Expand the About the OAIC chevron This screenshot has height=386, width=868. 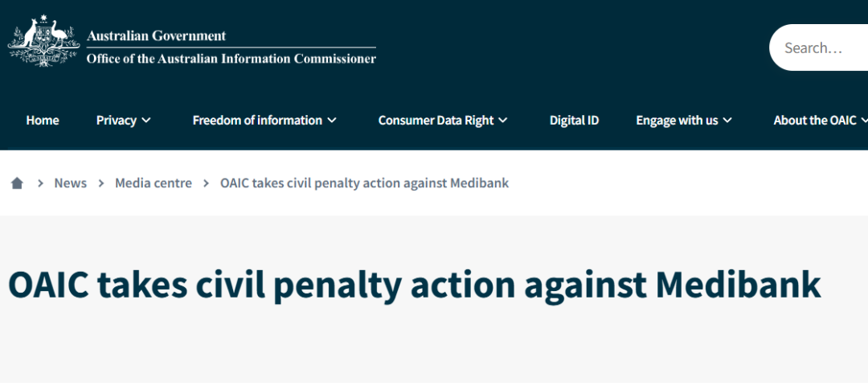pos(864,121)
